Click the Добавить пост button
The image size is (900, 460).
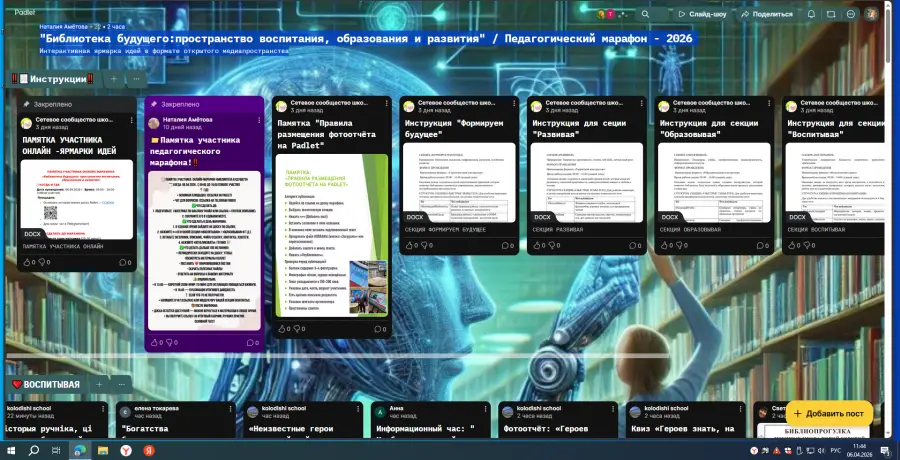click(829, 414)
